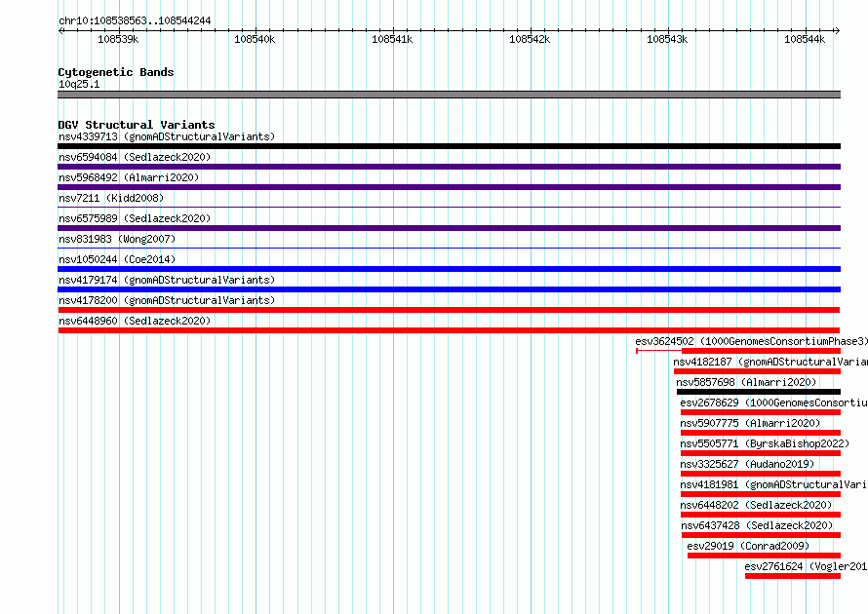Select red bar of esv29019

tap(764, 556)
